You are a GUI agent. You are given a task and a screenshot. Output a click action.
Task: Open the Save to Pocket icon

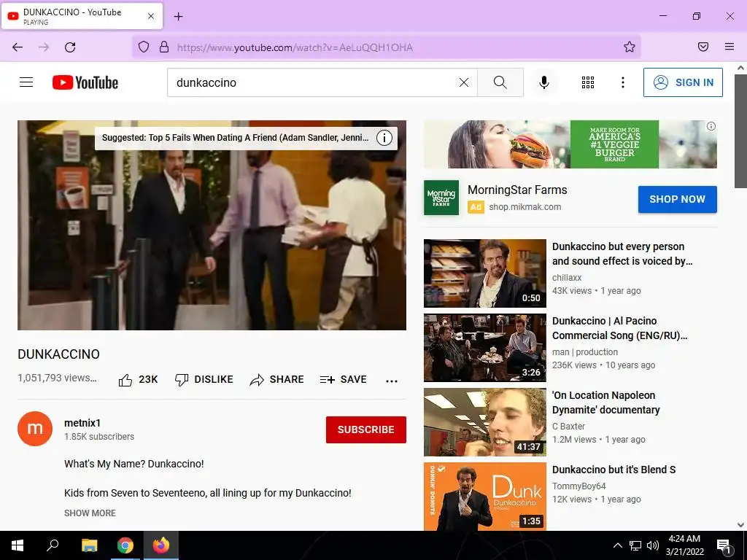click(x=703, y=47)
